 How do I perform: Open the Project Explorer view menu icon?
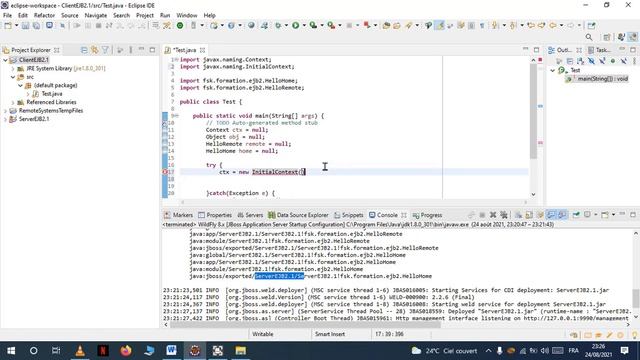click(131, 50)
